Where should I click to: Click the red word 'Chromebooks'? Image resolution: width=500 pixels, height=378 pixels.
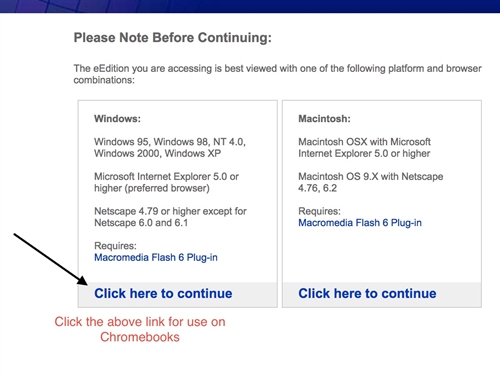click(x=140, y=337)
